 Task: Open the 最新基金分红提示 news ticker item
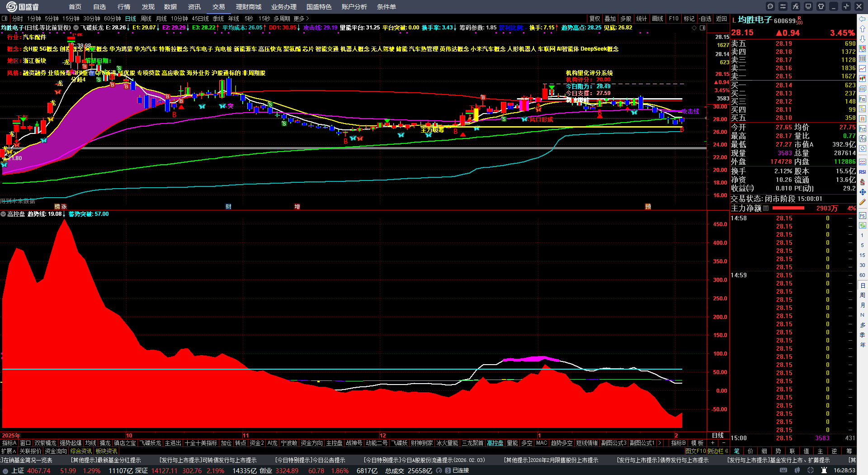point(106,460)
